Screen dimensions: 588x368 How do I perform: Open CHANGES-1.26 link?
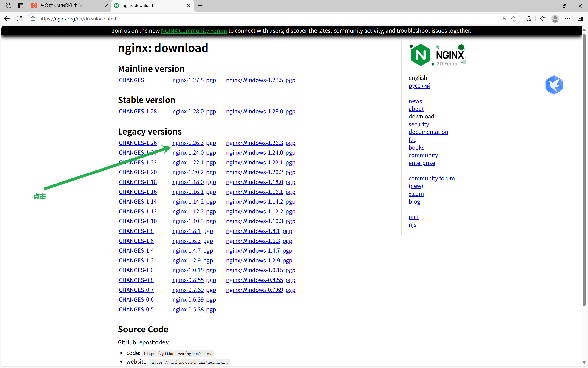138,143
